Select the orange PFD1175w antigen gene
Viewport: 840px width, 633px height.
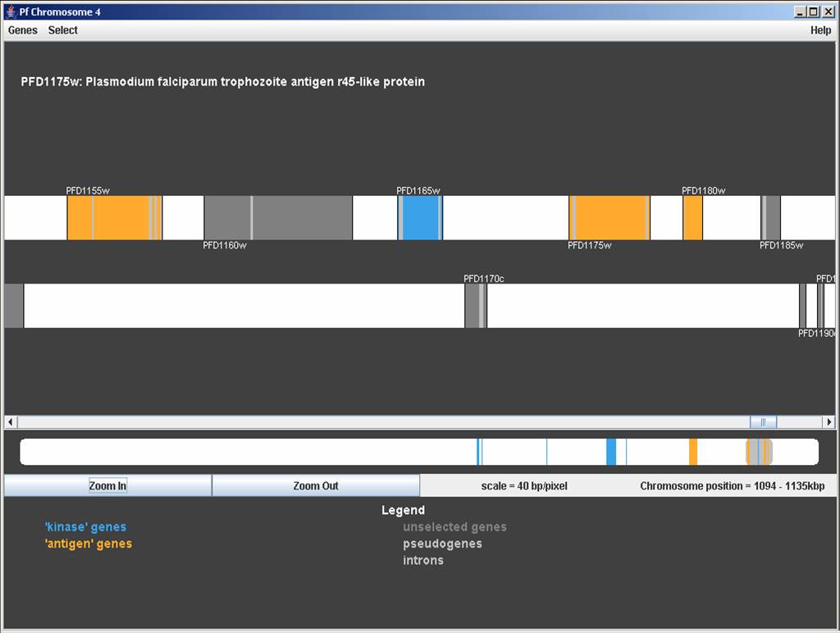click(611, 217)
